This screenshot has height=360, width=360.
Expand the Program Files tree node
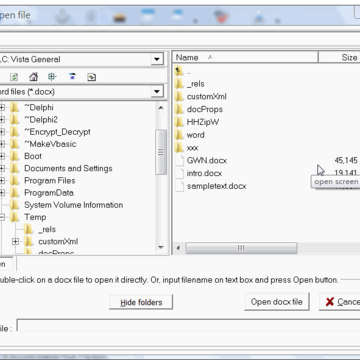(2, 181)
